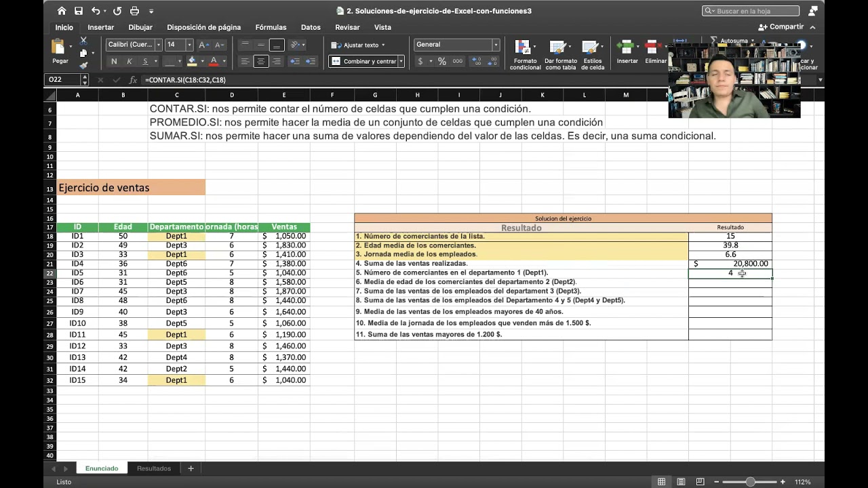This screenshot has width=868, height=488.
Task: Open the borders dropdown arrow
Action: coord(180,61)
